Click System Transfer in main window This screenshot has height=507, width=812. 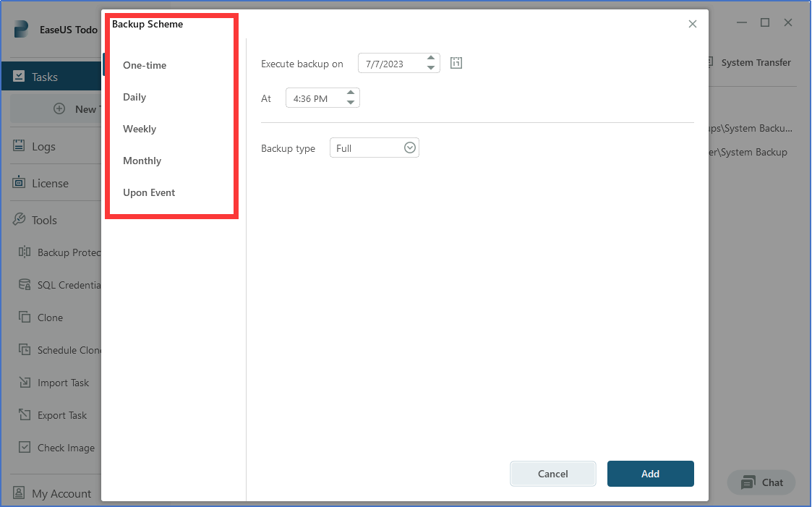tap(756, 63)
